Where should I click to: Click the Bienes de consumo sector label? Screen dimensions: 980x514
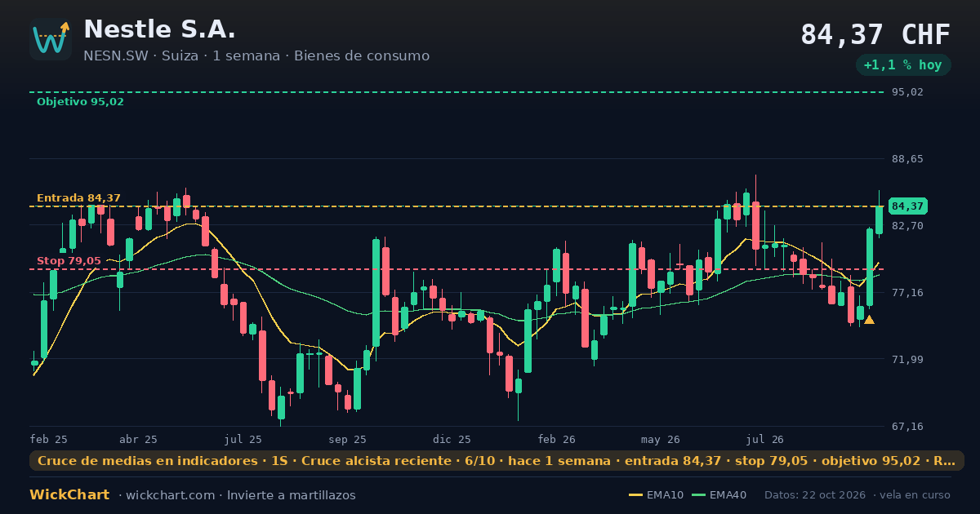point(362,56)
